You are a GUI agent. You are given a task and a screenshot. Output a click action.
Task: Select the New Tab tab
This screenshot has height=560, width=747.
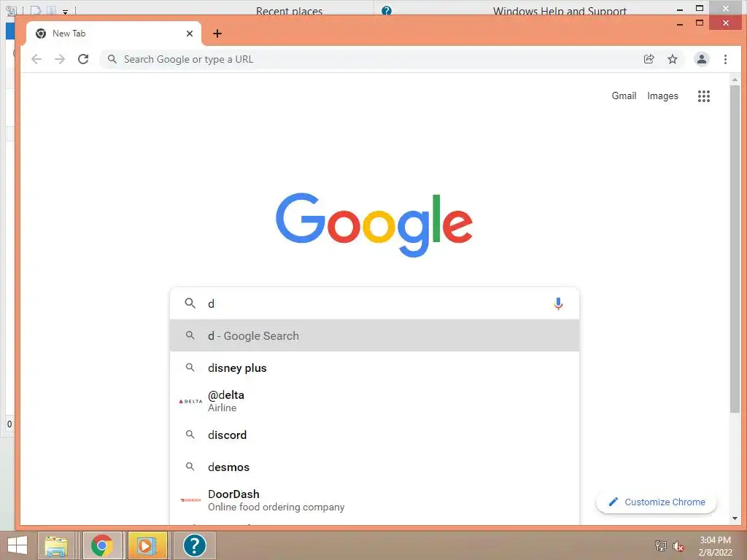click(113, 34)
